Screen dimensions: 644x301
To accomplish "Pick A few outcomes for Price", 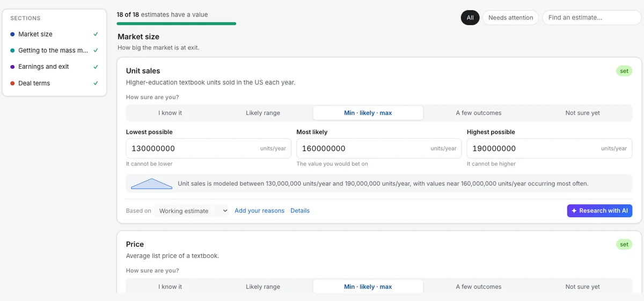I will [479, 286].
